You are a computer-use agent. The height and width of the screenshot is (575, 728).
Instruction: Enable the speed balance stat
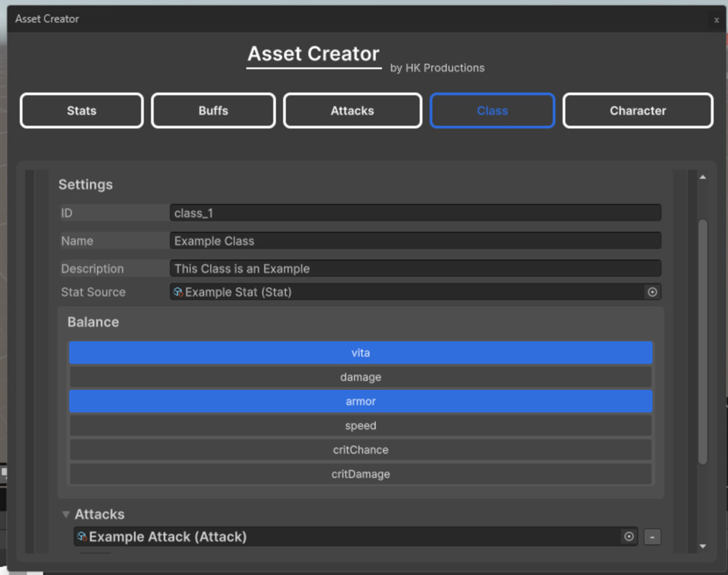(x=360, y=425)
